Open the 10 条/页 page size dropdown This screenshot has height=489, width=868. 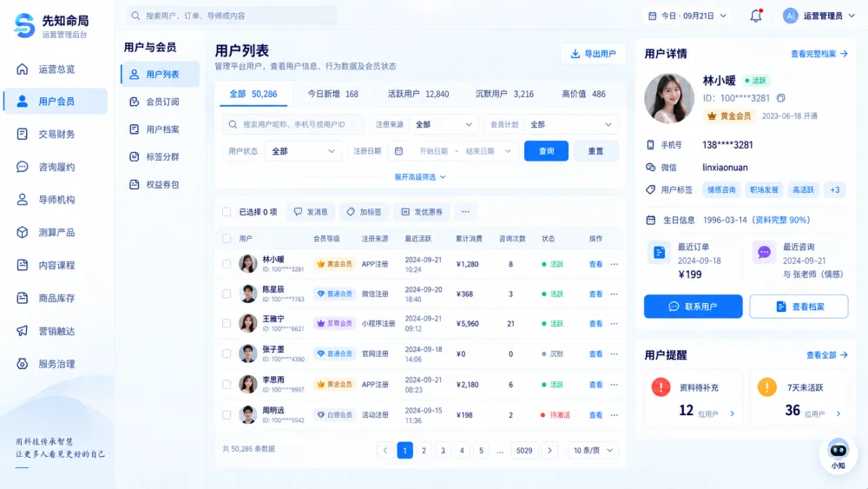tap(593, 450)
